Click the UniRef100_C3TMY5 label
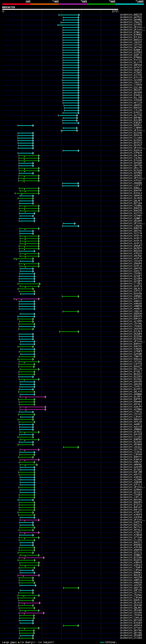This screenshot has width=146, height=644. (131, 85)
